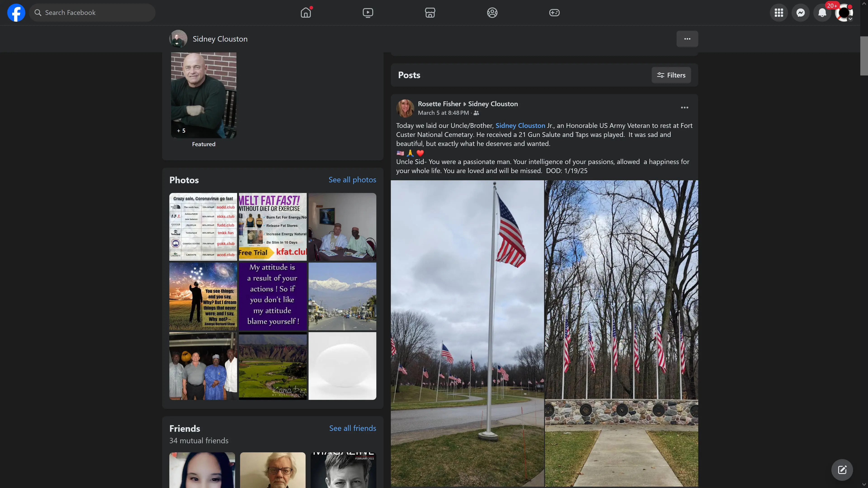
Task: Open the Gaming icon
Action: pos(554,12)
